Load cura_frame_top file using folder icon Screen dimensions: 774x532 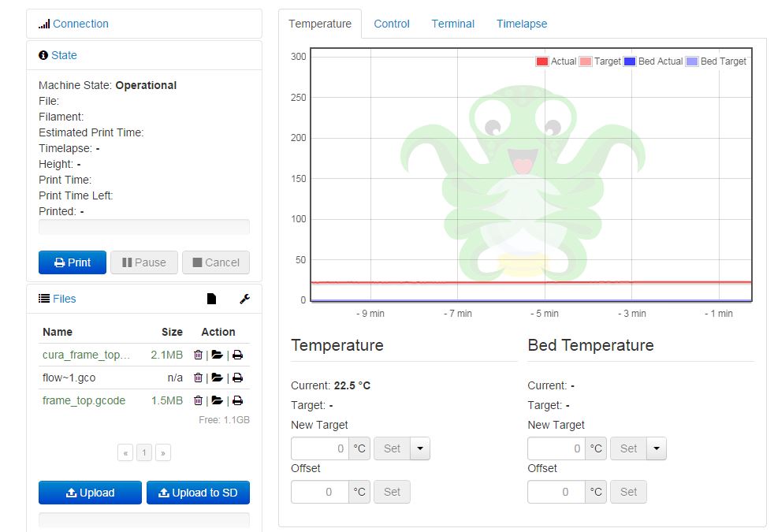(x=218, y=355)
